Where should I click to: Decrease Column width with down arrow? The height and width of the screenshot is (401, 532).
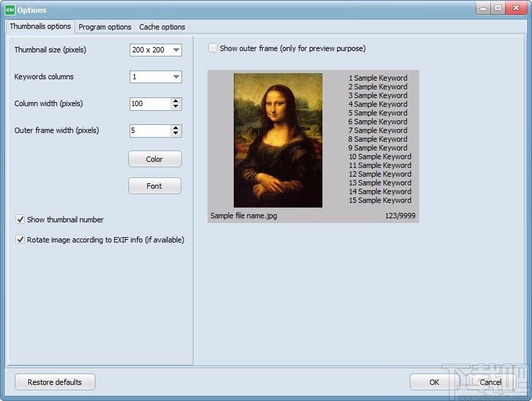pos(175,106)
